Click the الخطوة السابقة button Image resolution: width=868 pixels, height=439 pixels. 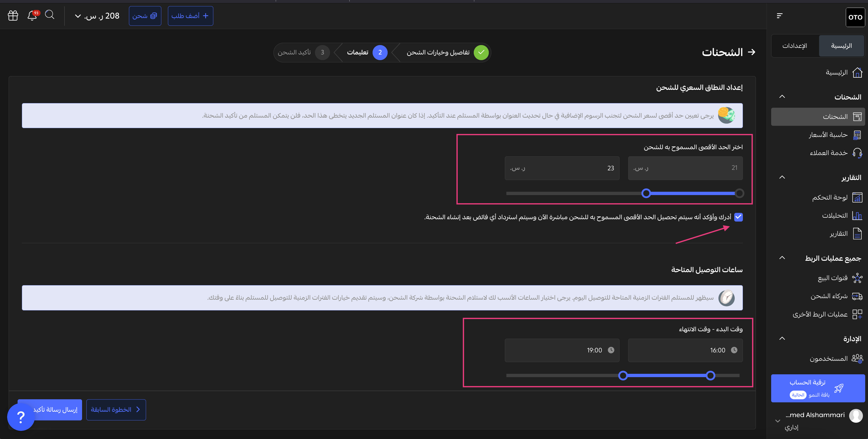point(116,410)
